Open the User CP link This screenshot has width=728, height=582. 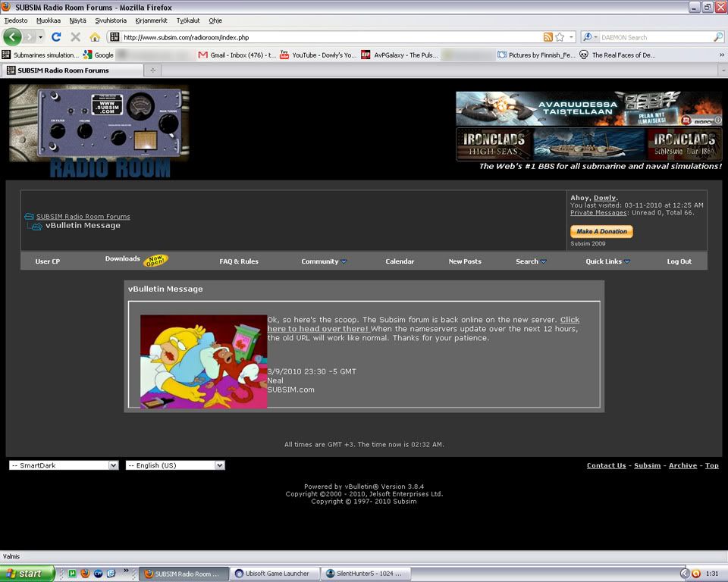(x=47, y=261)
